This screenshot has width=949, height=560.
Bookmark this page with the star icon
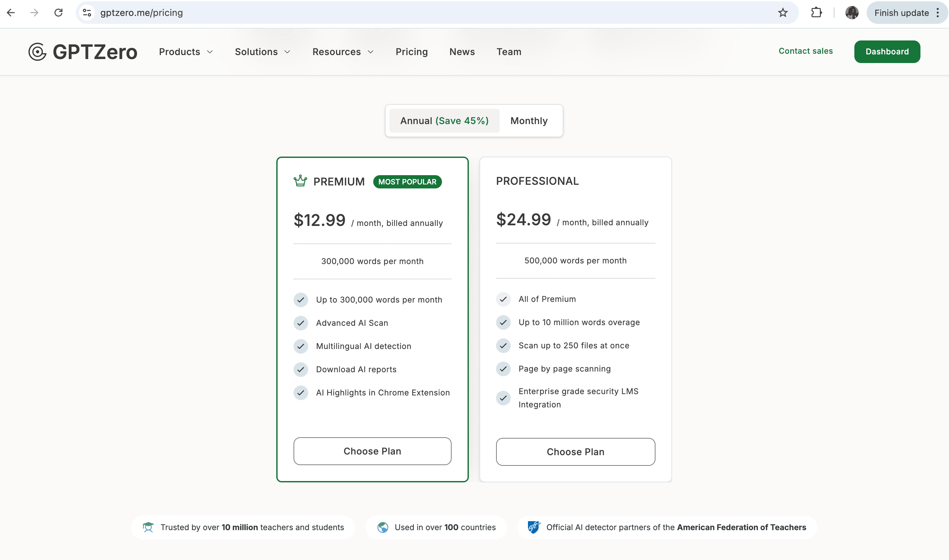[783, 13]
